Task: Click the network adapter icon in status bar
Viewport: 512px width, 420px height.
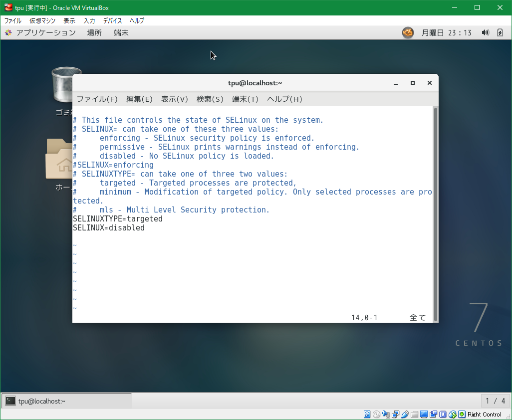Action: tap(395, 415)
